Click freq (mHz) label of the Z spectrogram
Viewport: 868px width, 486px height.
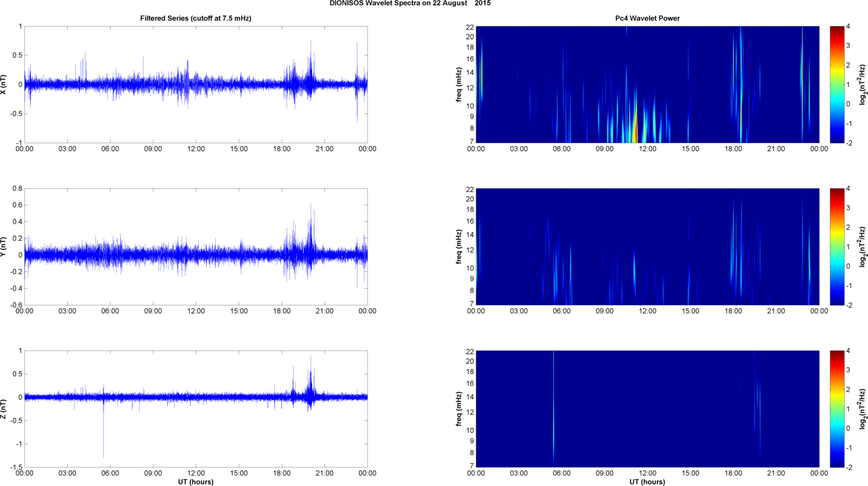point(459,409)
